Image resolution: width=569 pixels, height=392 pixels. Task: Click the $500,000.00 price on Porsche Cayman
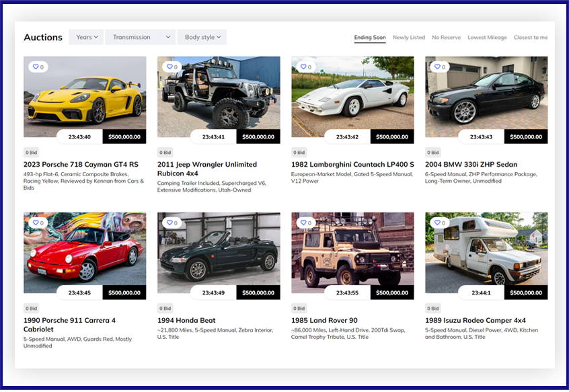tap(124, 136)
